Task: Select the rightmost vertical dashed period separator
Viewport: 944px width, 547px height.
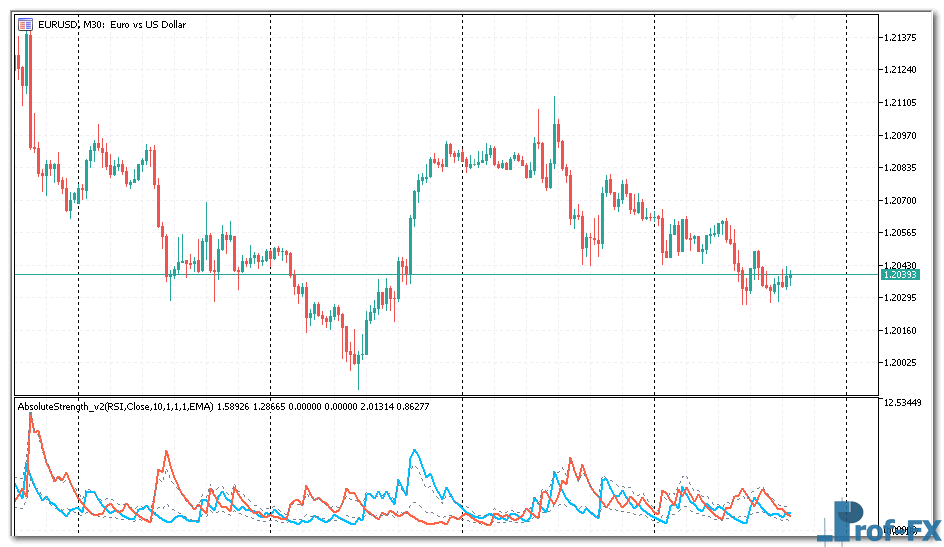Action: click(846, 200)
